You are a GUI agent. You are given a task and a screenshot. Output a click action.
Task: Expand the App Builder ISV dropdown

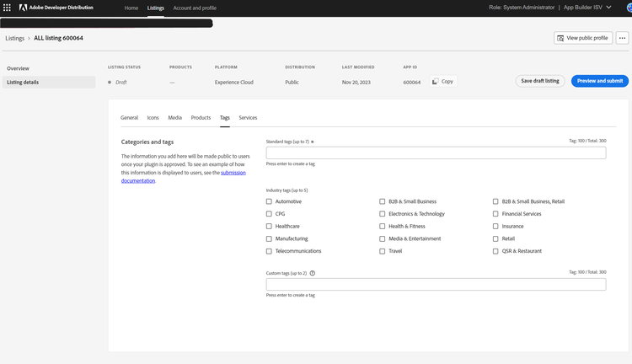tap(587, 8)
